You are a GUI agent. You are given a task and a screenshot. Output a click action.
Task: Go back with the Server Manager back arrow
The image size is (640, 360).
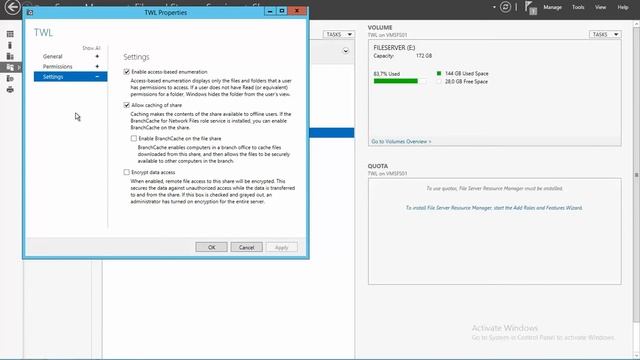tap(12, 7)
